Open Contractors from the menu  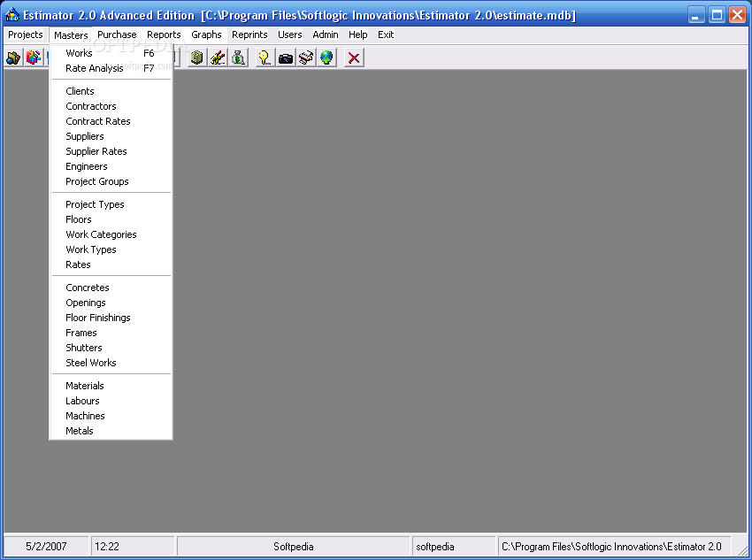click(111, 106)
